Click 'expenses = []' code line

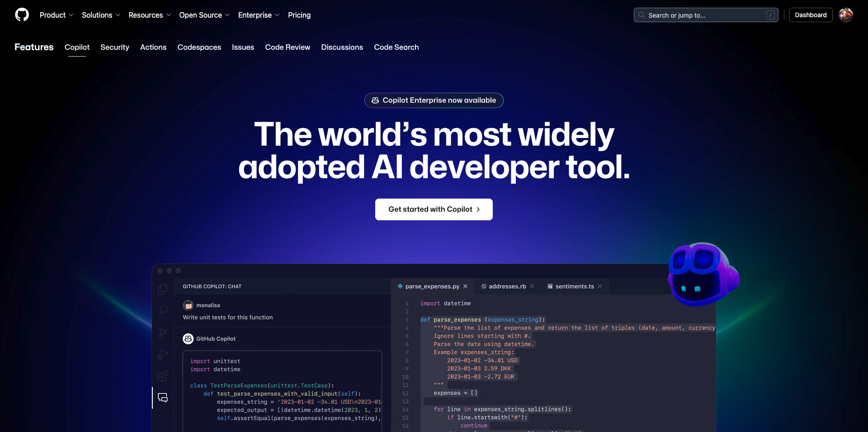455,393
